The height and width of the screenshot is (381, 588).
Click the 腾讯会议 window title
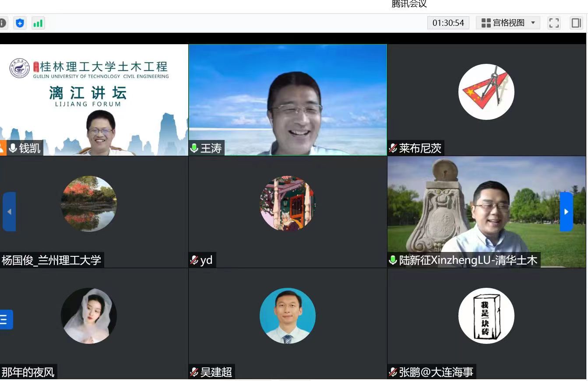[409, 4]
